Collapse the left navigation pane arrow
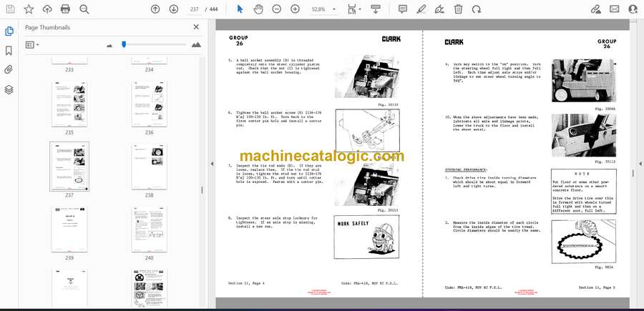 click(x=212, y=163)
